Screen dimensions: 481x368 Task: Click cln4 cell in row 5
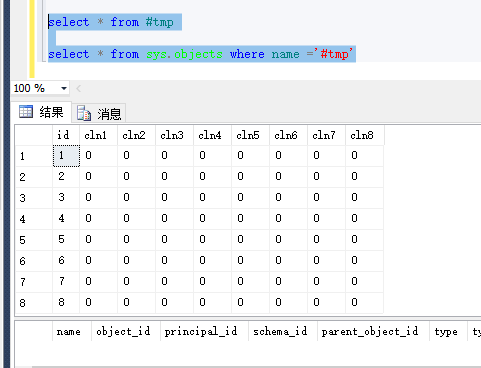(212, 240)
